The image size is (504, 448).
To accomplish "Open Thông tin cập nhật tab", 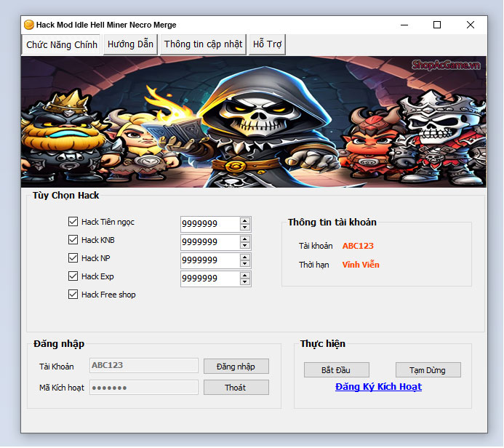I will [x=203, y=44].
